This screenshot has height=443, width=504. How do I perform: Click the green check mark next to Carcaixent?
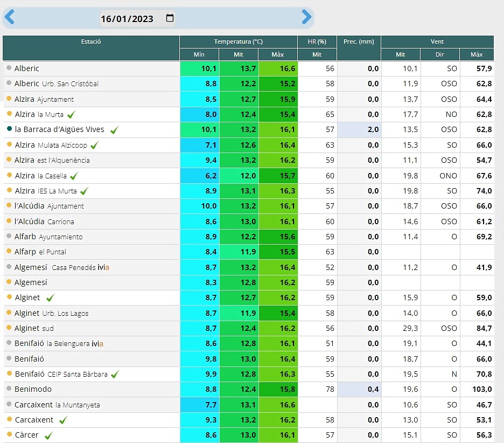(64, 420)
